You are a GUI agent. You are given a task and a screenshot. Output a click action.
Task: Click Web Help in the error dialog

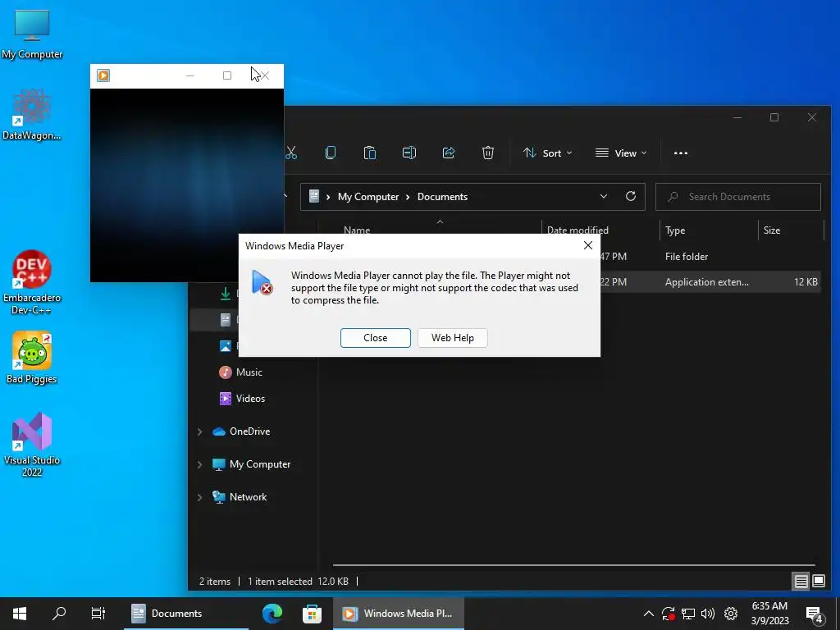(453, 338)
